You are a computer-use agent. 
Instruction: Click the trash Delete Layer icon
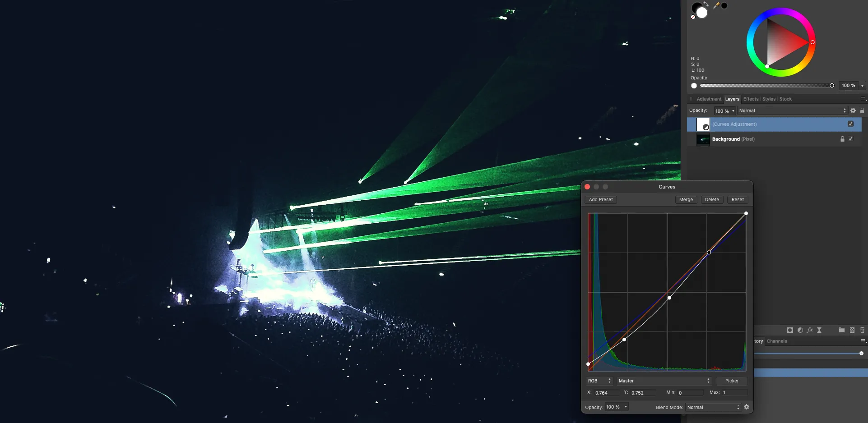(x=862, y=330)
